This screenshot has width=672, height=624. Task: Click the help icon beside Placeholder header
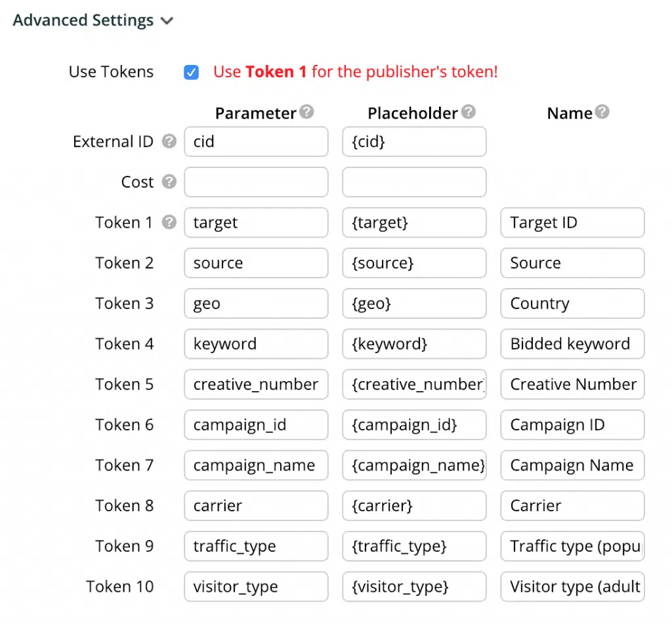tap(468, 112)
